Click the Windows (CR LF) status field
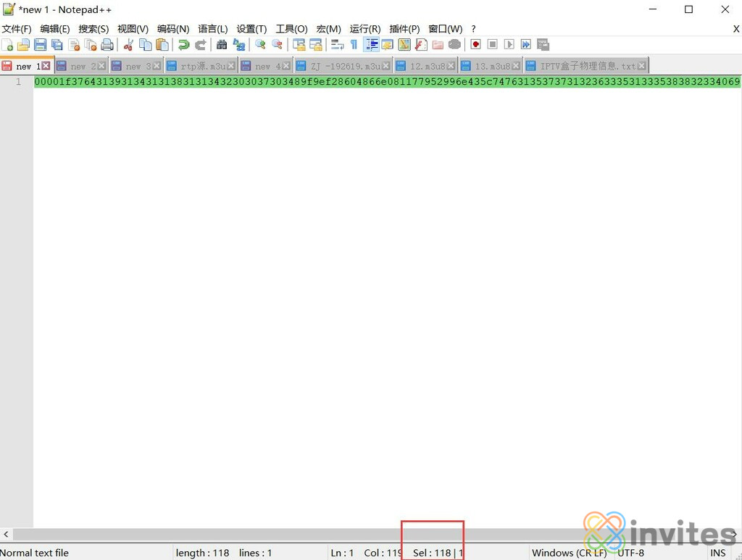The height and width of the screenshot is (560, 742). point(569,553)
